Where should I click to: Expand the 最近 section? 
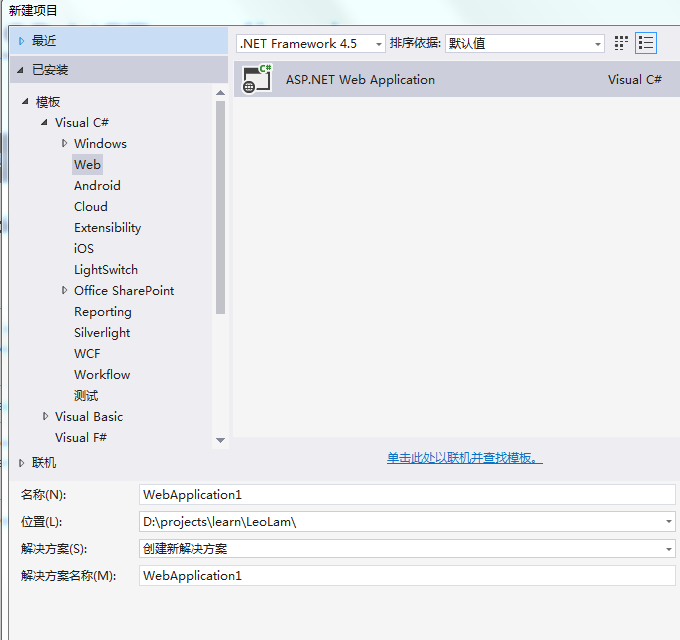[x=21, y=41]
